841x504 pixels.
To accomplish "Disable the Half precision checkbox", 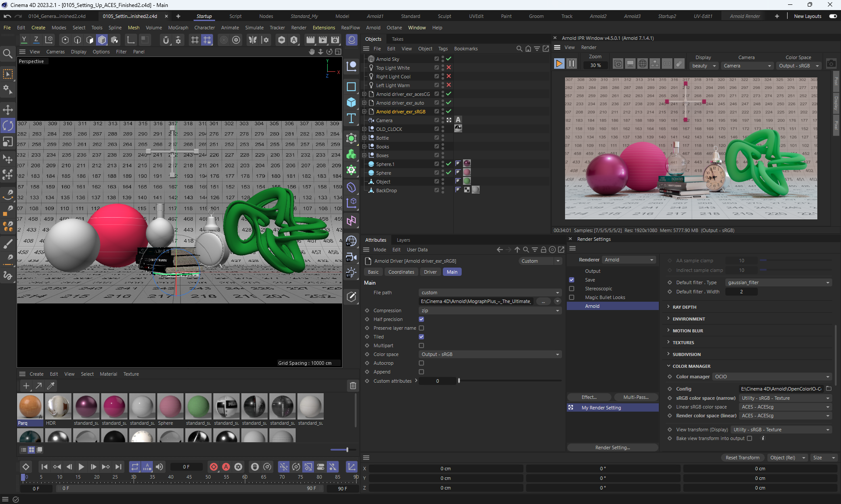I will click(421, 319).
